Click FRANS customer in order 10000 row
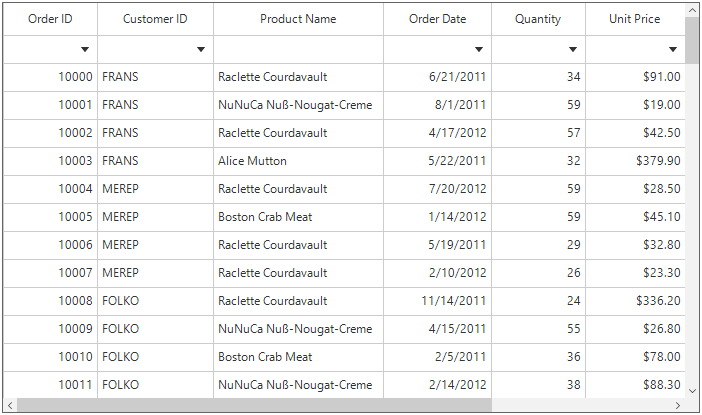 click(x=155, y=77)
